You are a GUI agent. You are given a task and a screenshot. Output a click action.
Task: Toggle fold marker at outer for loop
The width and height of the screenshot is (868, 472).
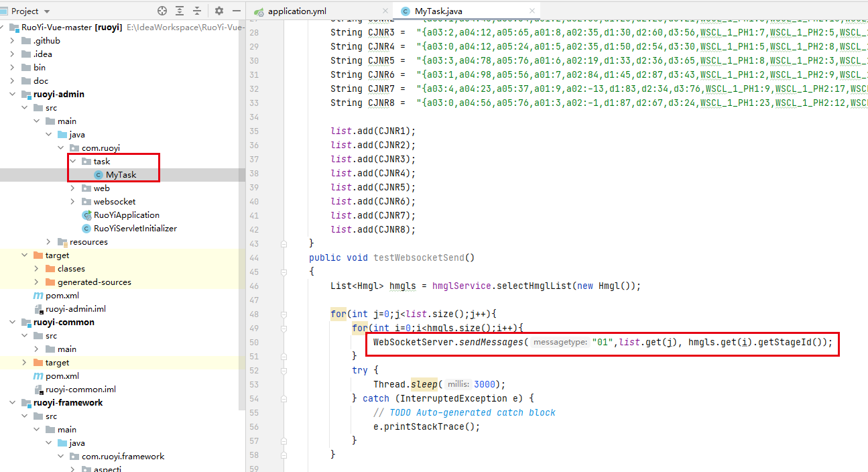click(x=284, y=314)
